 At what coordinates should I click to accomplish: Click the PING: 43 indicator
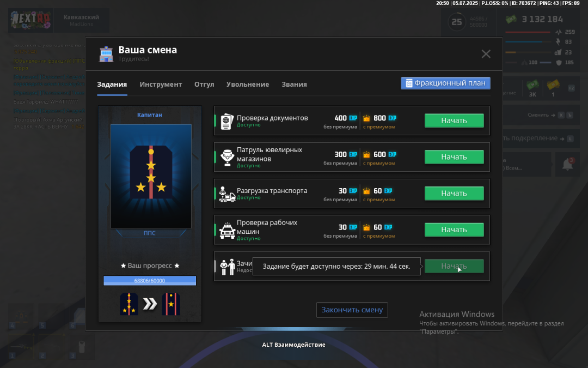tap(549, 3)
